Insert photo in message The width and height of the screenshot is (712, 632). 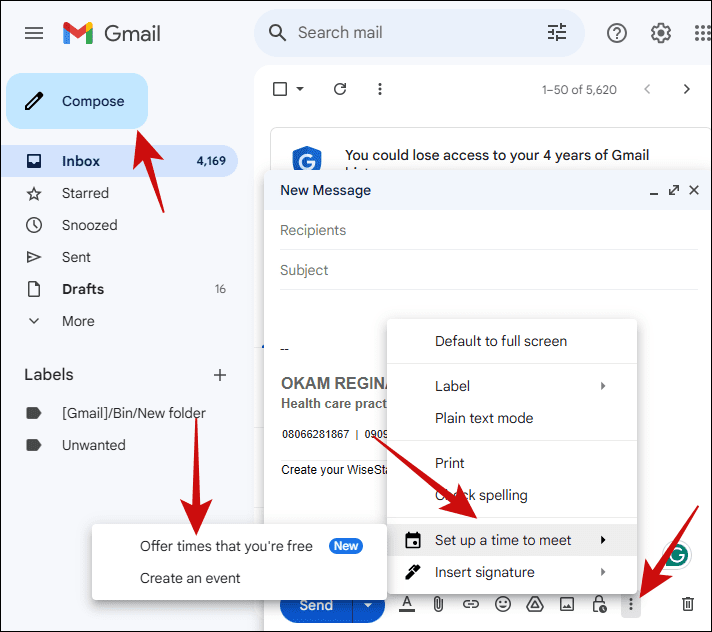(567, 604)
